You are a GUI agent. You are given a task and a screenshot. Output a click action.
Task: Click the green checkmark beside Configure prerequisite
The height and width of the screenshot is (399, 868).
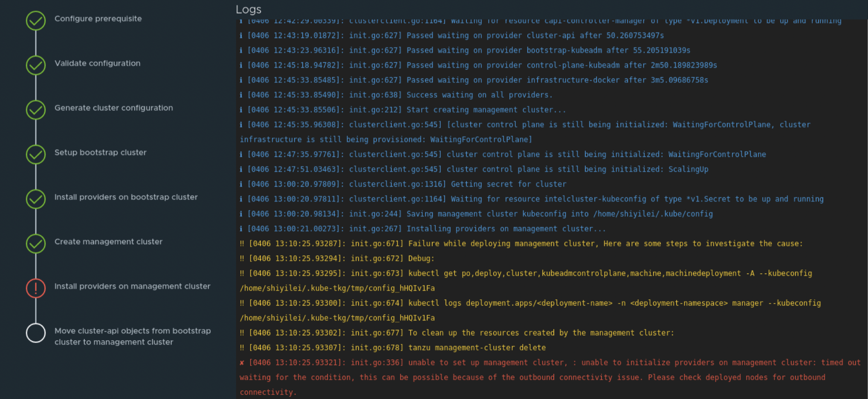pos(36,20)
